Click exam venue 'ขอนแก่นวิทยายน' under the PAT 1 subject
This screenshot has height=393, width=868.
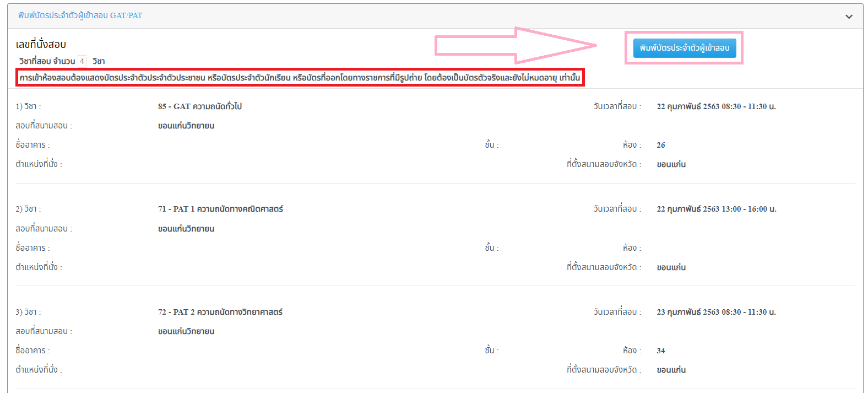point(186,229)
